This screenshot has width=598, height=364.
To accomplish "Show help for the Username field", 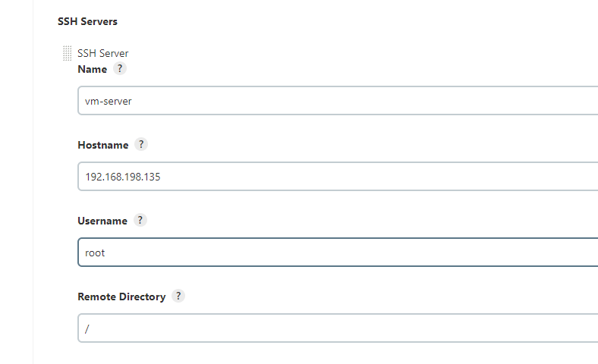I will 140,221.
